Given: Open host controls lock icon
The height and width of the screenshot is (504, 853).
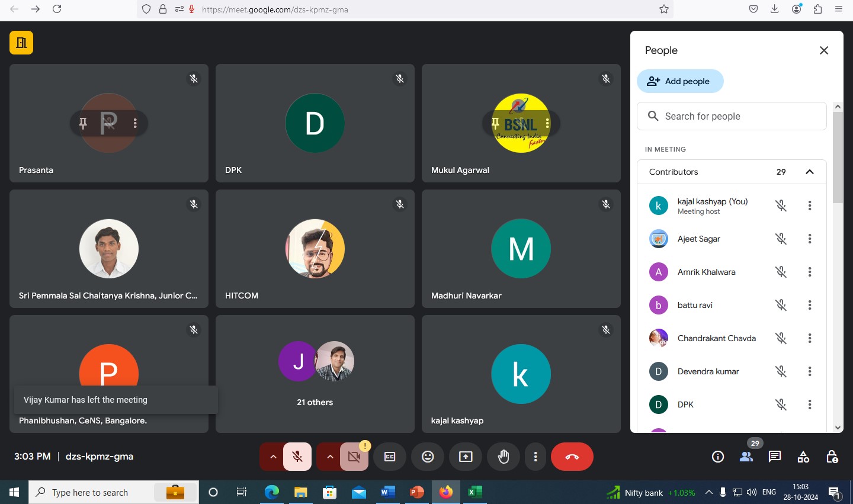Looking at the screenshot, I should 832,457.
